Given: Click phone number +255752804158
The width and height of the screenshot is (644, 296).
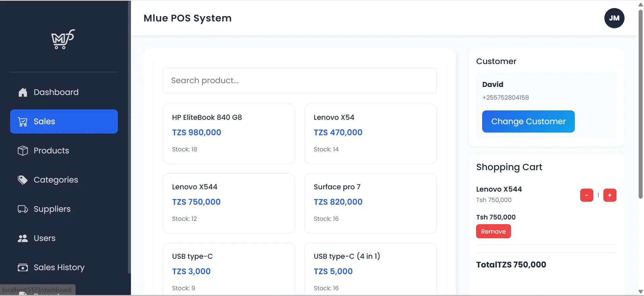Looking at the screenshot, I should 505,98.
